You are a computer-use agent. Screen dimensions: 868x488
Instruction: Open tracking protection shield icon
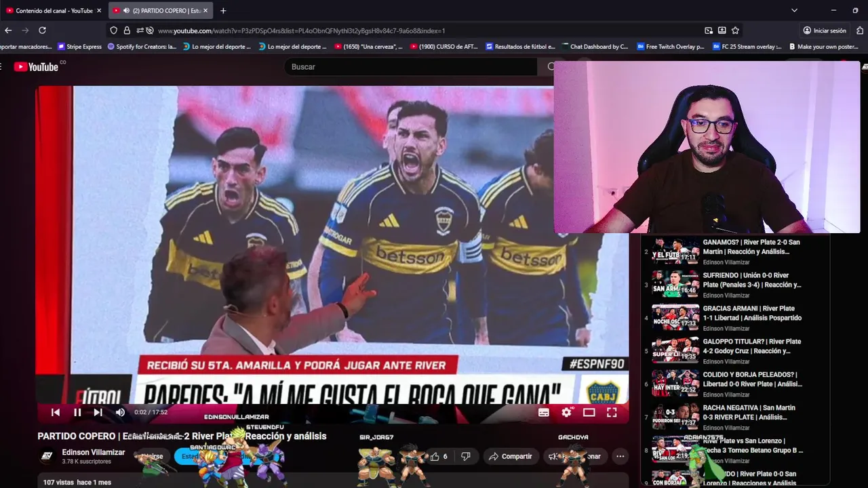point(113,30)
